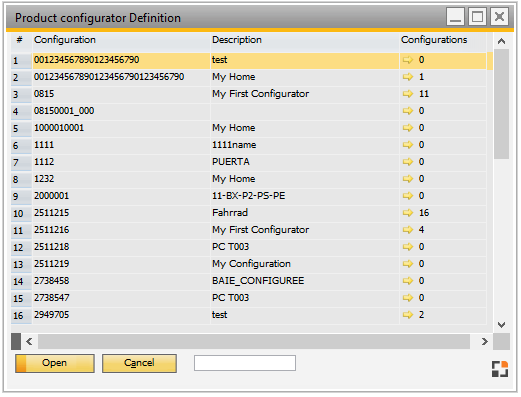Click the horizontal scrollbar left arrow
This screenshot has height=397, width=521.
[29, 342]
